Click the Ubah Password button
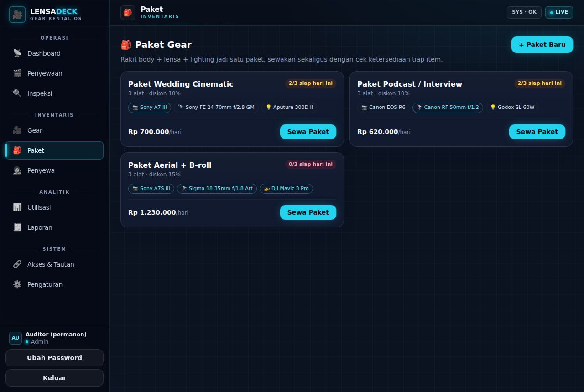The image size is (584, 392). point(54,358)
